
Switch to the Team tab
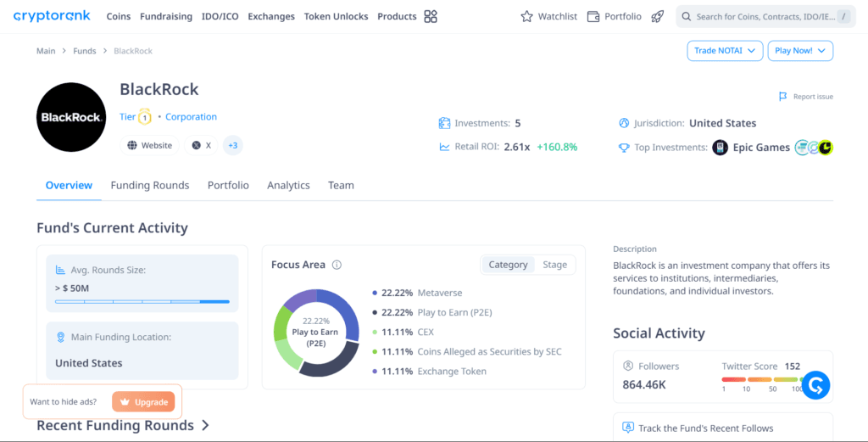pos(341,186)
